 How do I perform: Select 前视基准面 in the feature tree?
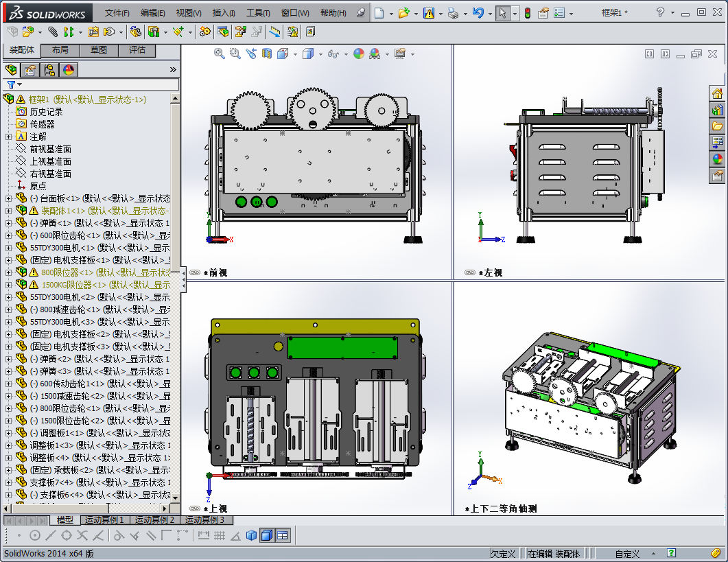50,149
